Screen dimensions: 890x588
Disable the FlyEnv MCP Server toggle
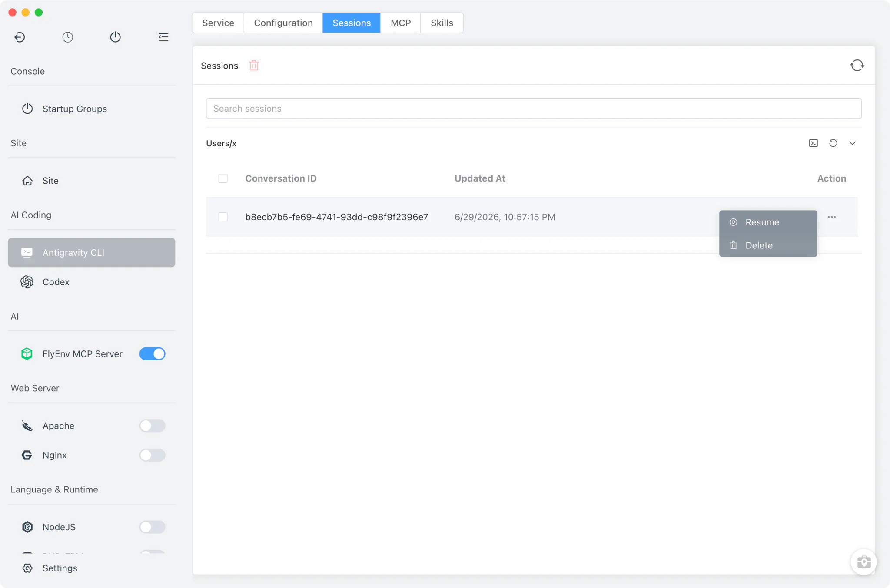(152, 354)
